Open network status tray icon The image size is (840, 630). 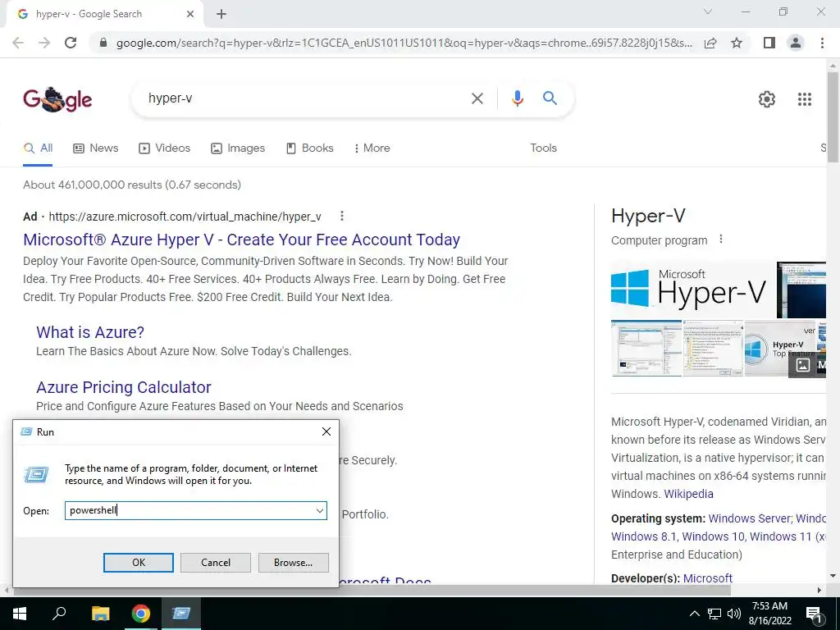pyautogui.click(x=714, y=614)
